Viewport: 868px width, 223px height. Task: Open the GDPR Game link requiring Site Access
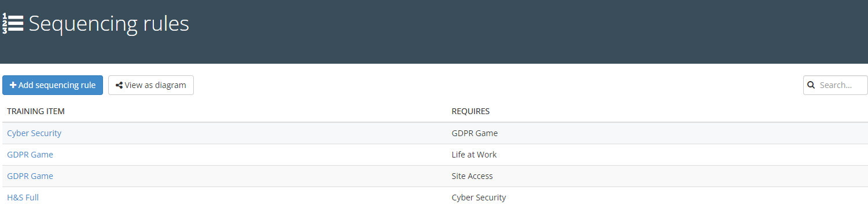click(30, 176)
